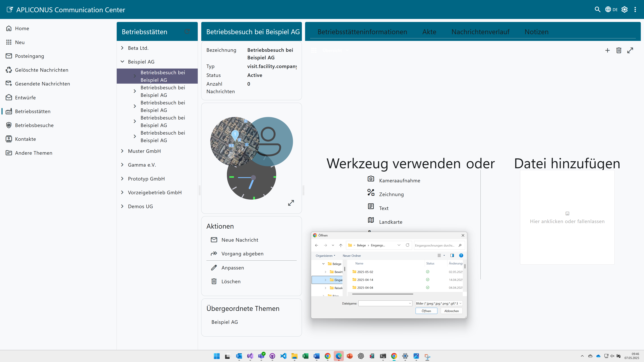
Task: Click the Öffnen button in dialog
Action: (426, 311)
